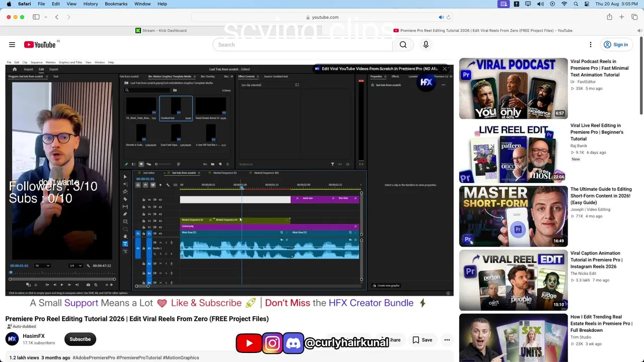Image resolution: width=644 pixels, height=362 pixels.
Task: Open Premiere's Graphics and Titles menu
Action: pyautogui.click(x=70, y=62)
